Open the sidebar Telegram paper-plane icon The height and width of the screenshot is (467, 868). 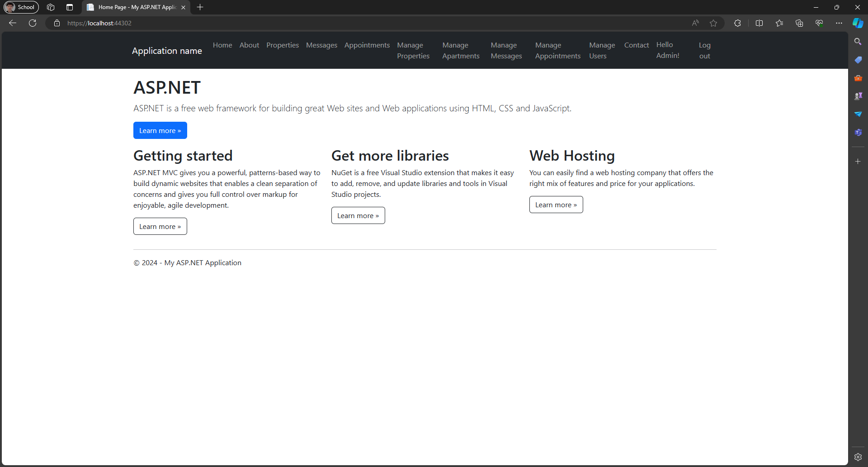[858, 114]
